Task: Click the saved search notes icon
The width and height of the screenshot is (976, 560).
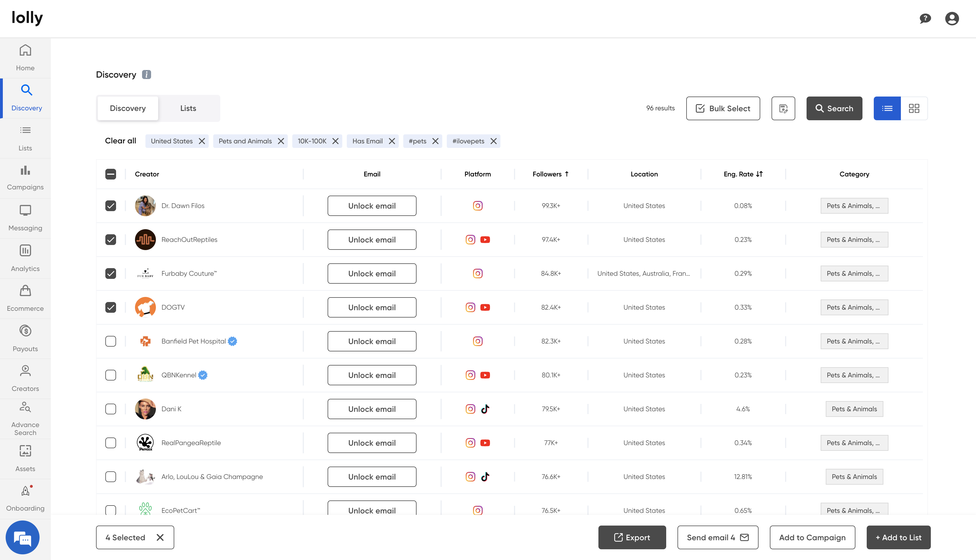Action: 783,108
